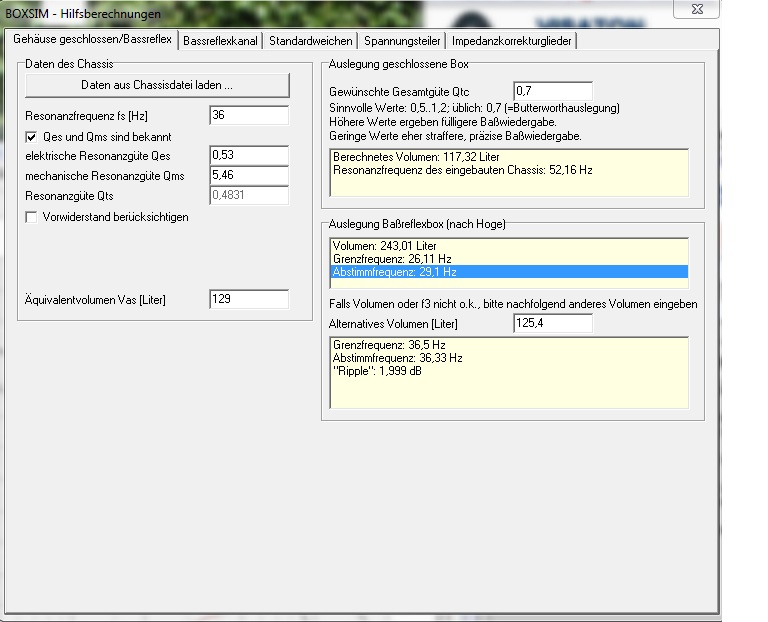The width and height of the screenshot is (768, 622).
Task: Select the Gehäuse geschlossen/Bassreflex tab
Action: [x=92, y=39]
